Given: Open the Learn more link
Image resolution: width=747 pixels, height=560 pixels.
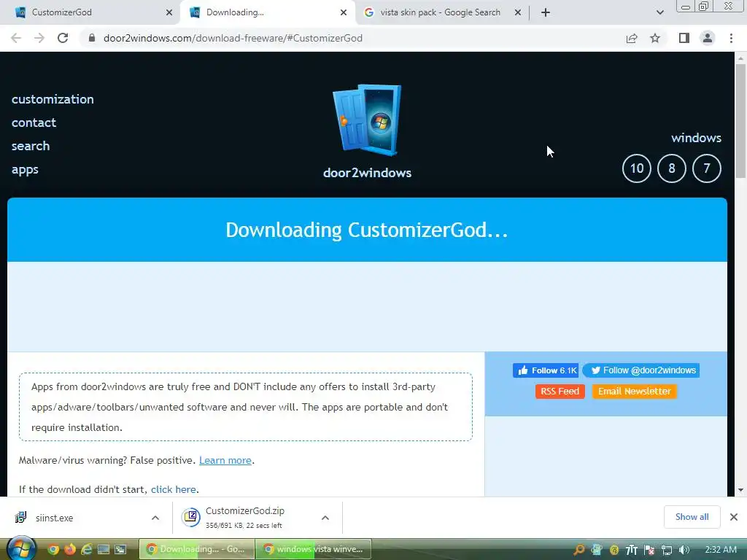Looking at the screenshot, I should coord(225,461).
